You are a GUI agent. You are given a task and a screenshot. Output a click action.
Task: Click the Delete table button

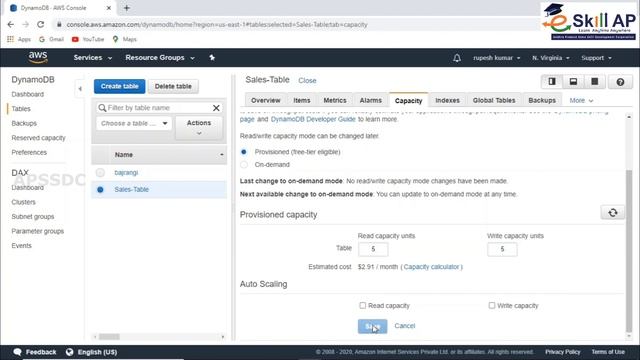coord(173,86)
